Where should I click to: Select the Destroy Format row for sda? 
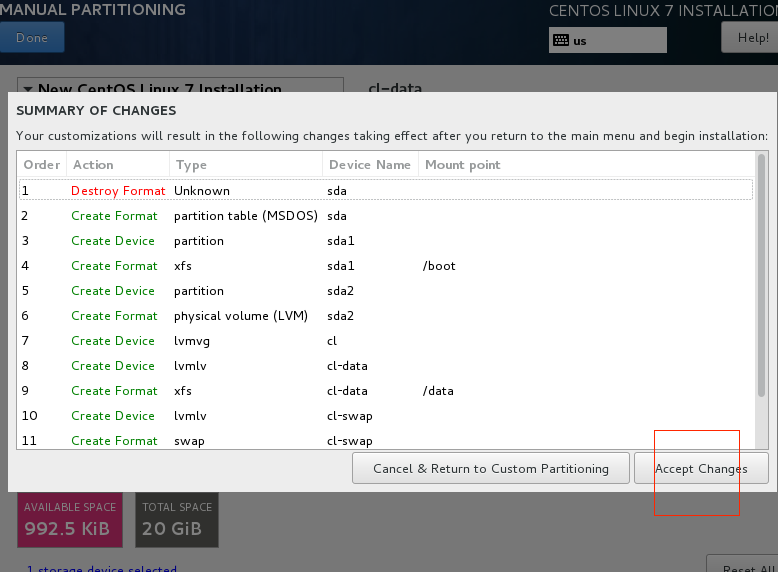386,191
